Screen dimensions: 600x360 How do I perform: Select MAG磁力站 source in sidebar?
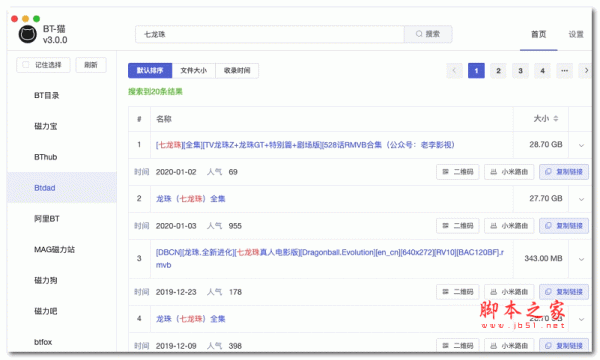62,249
